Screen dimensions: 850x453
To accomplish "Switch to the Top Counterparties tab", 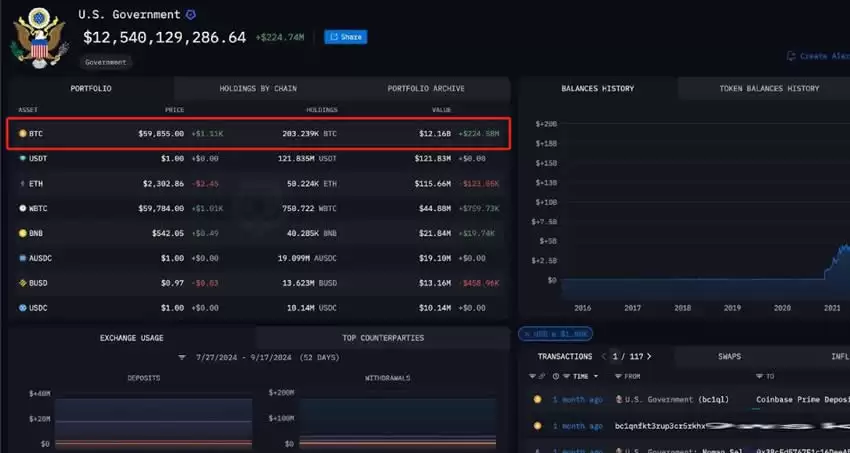I will [x=382, y=338].
